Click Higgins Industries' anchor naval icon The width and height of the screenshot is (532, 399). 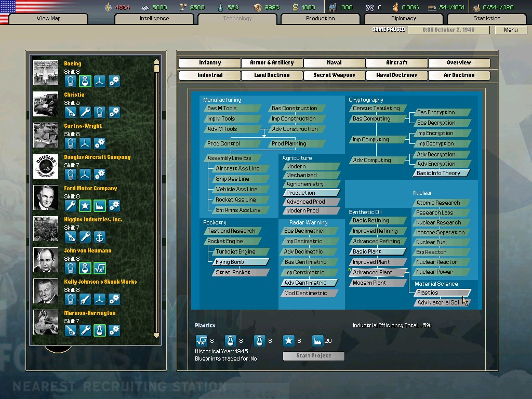click(99, 237)
